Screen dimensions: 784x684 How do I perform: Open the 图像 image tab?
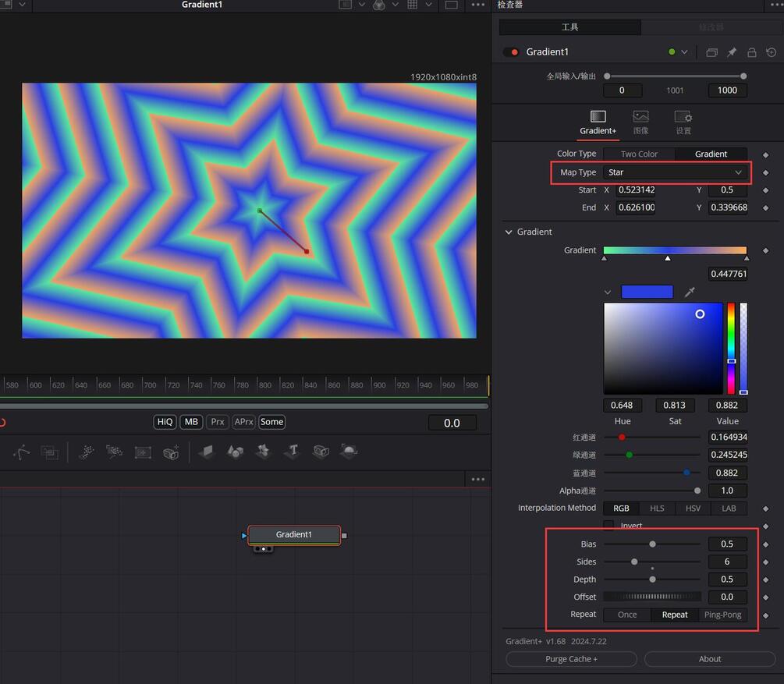(x=640, y=123)
